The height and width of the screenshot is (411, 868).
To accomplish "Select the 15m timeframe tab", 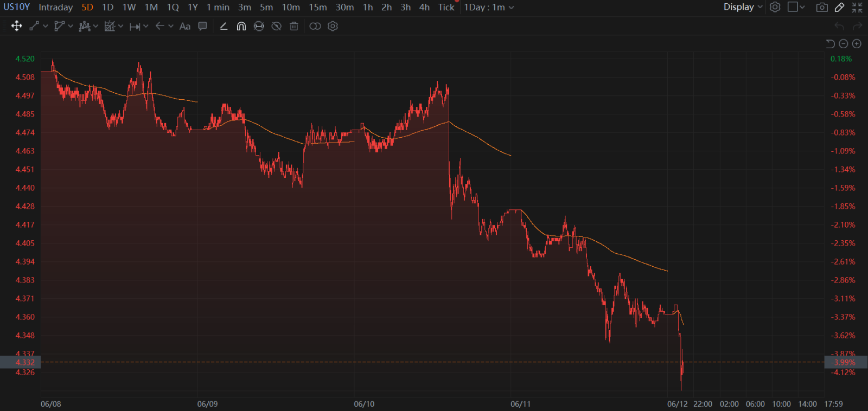I will click(318, 8).
